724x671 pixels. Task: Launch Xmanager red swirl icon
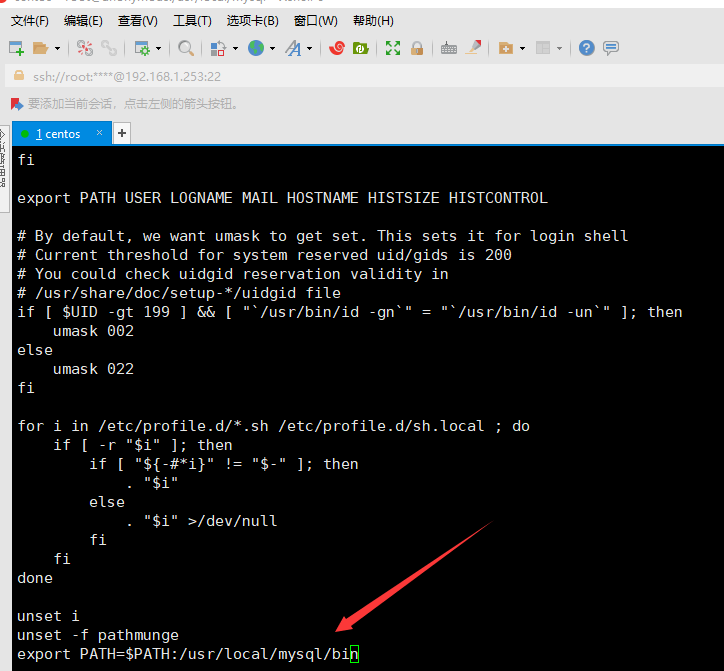click(x=337, y=48)
